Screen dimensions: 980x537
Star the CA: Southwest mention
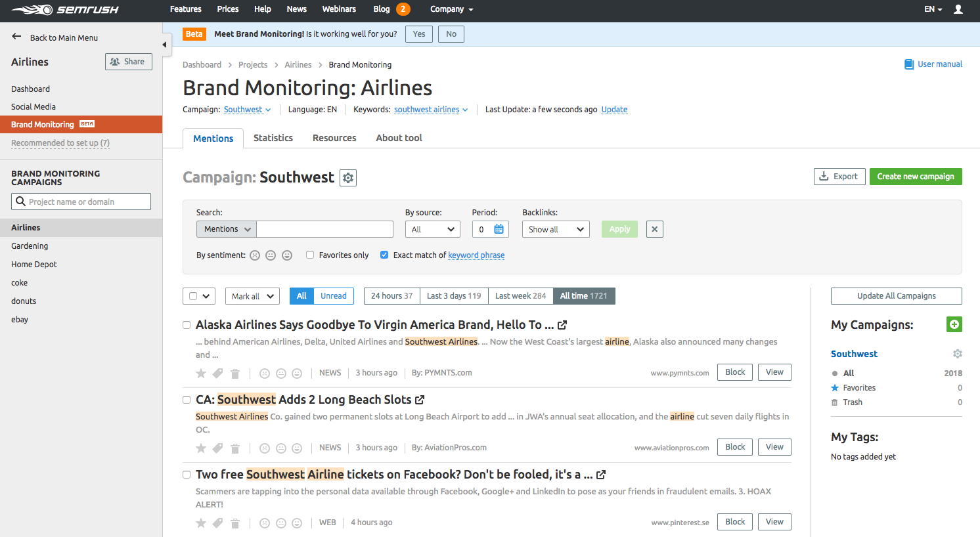pos(201,448)
